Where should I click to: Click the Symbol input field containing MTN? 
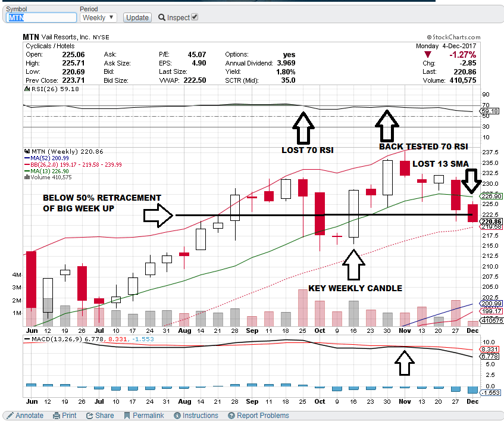click(x=41, y=18)
